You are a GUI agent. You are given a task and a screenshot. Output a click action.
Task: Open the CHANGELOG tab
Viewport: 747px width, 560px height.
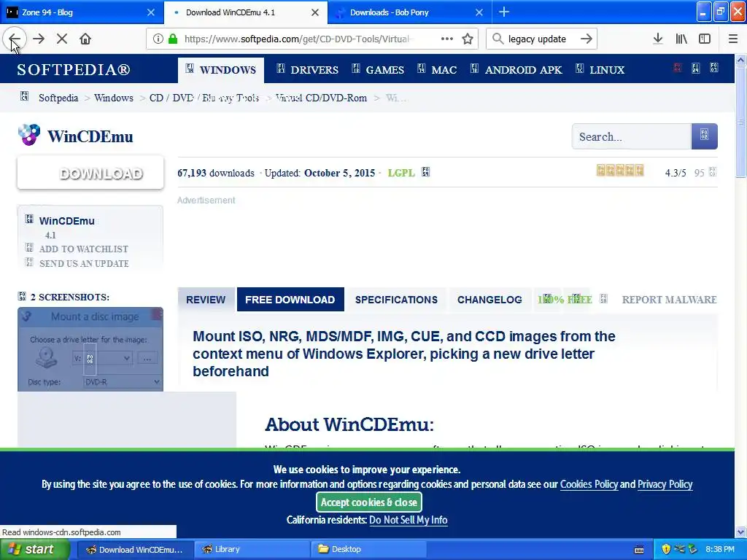[x=489, y=300]
